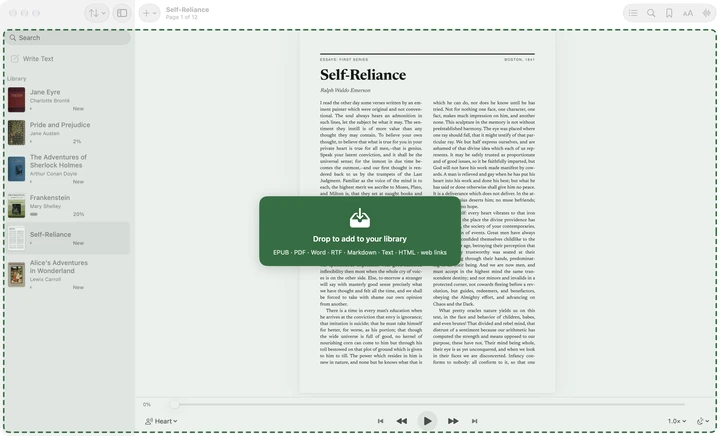The image size is (720, 436).
Task: Click the Jane Eyre cover thumbnail
Action: pyautogui.click(x=17, y=100)
